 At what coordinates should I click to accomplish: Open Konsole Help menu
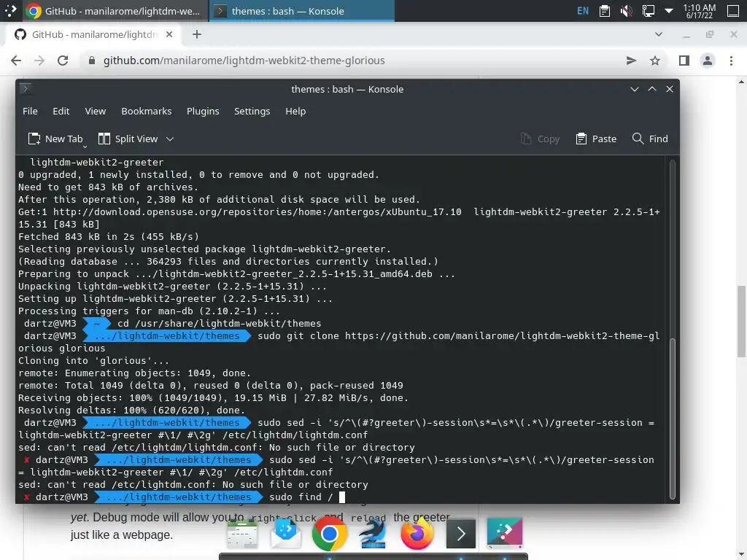[x=295, y=111]
